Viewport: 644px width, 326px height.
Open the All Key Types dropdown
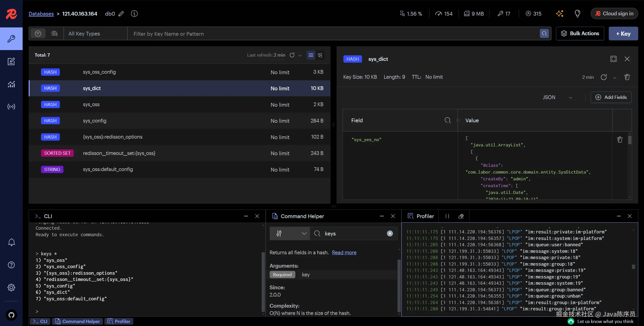(95, 33)
